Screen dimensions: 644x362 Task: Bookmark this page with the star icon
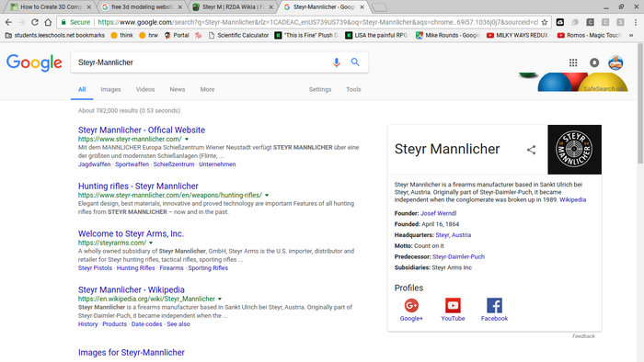pyautogui.click(x=545, y=22)
